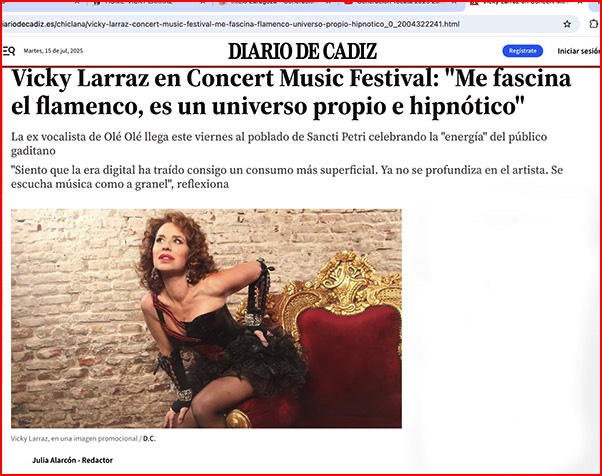The width and height of the screenshot is (602, 476).
Task: Click the Vicky Larraz promotional photo
Action: [x=206, y=318]
